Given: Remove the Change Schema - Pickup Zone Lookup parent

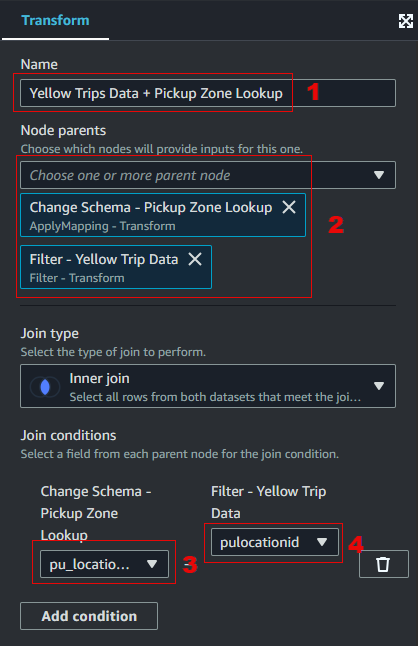Looking at the screenshot, I should pos(289,207).
